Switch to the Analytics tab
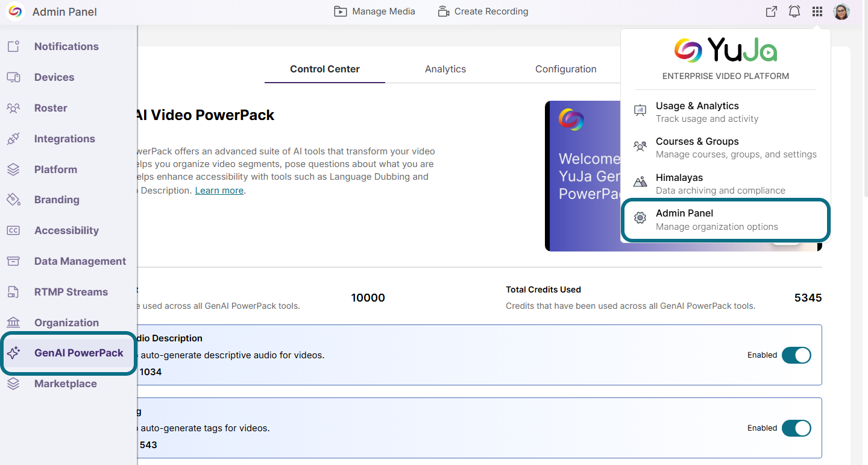The height and width of the screenshot is (465, 868). pyautogui.click(x=445, y=69)
